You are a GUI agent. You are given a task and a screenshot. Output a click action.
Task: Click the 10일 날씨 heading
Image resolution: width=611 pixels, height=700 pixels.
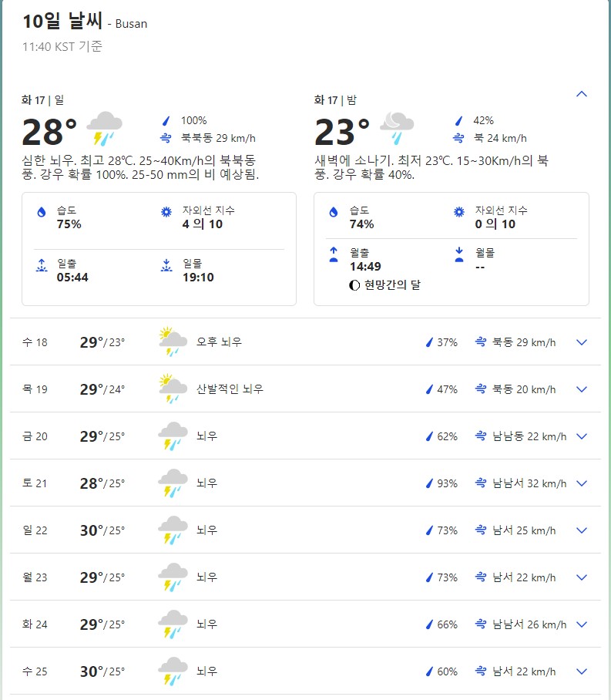click(62, 22)
